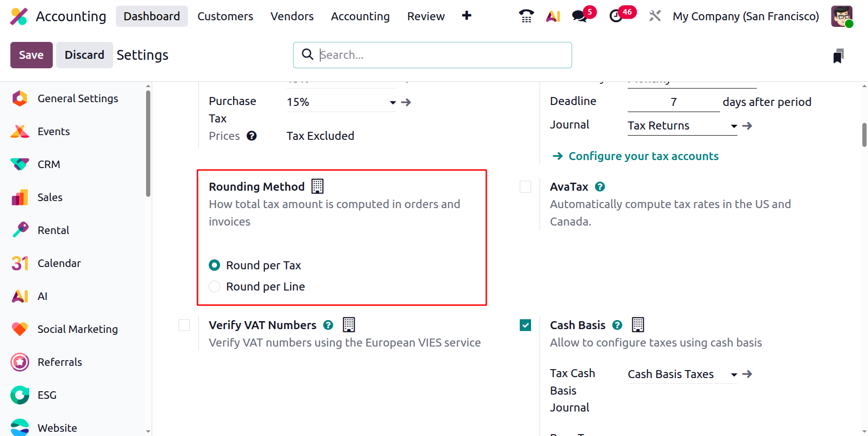Open the Cash Basis Taxes journal dropdown

pos(734,375)
